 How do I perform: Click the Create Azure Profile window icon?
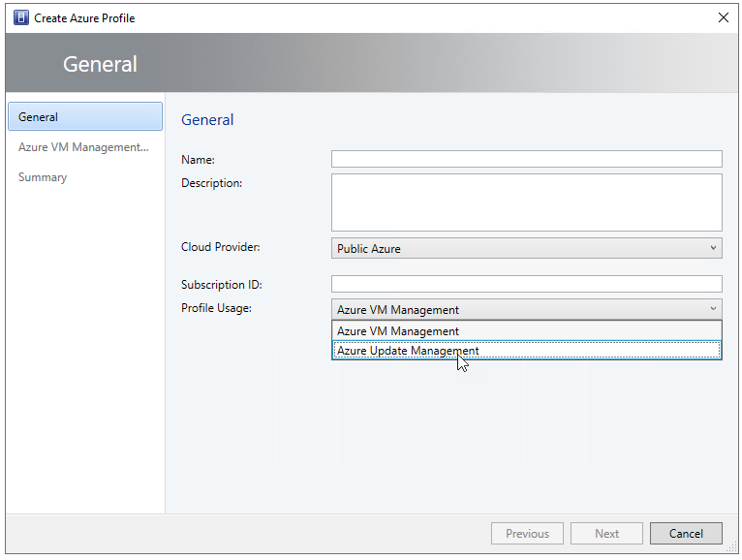[20, 17]
